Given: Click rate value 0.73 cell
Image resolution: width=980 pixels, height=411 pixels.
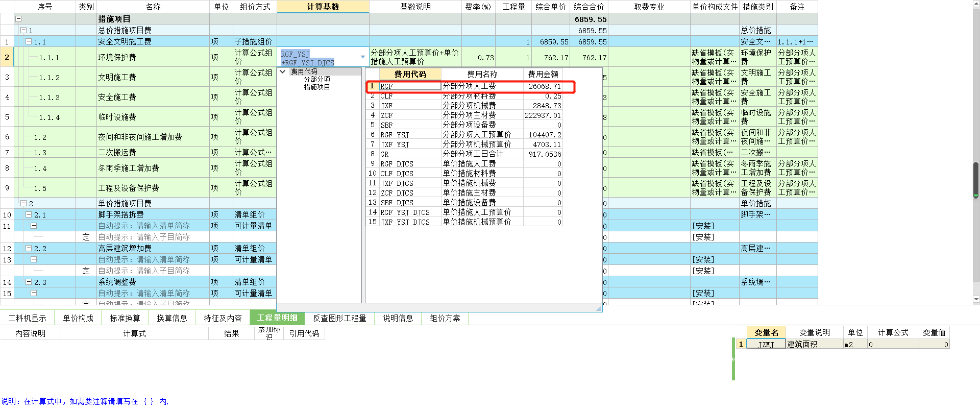Looking at the screenshot, I should click(x=478, y=57).
